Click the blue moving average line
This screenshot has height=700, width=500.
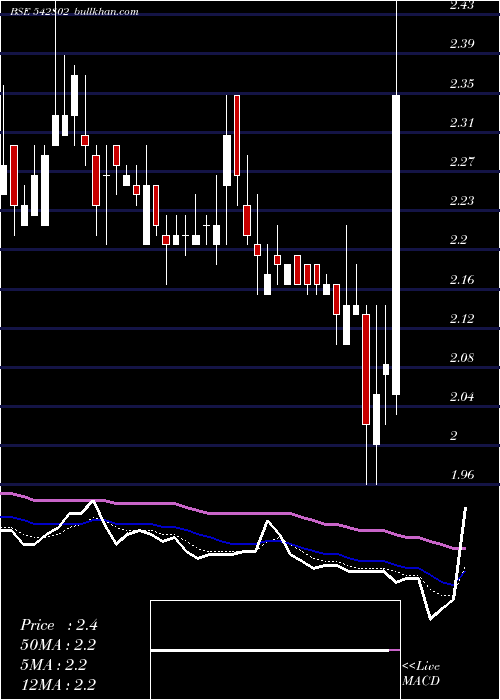coord(232,543)
